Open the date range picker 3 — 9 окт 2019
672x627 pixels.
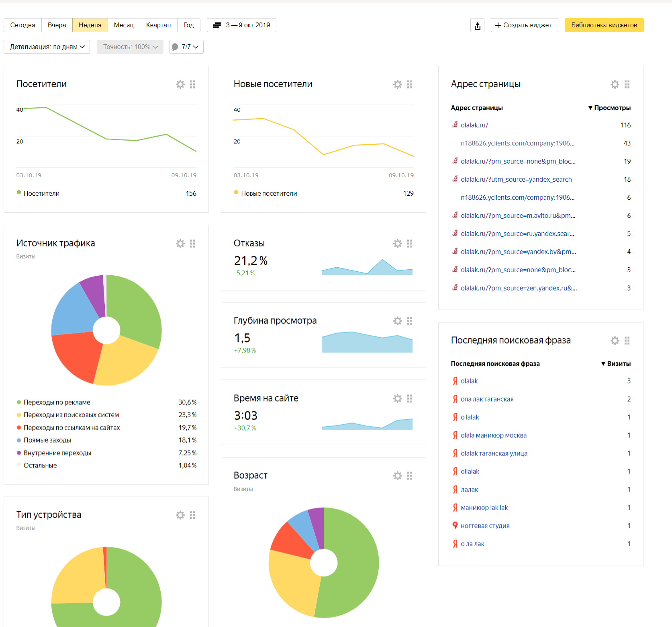241,25
